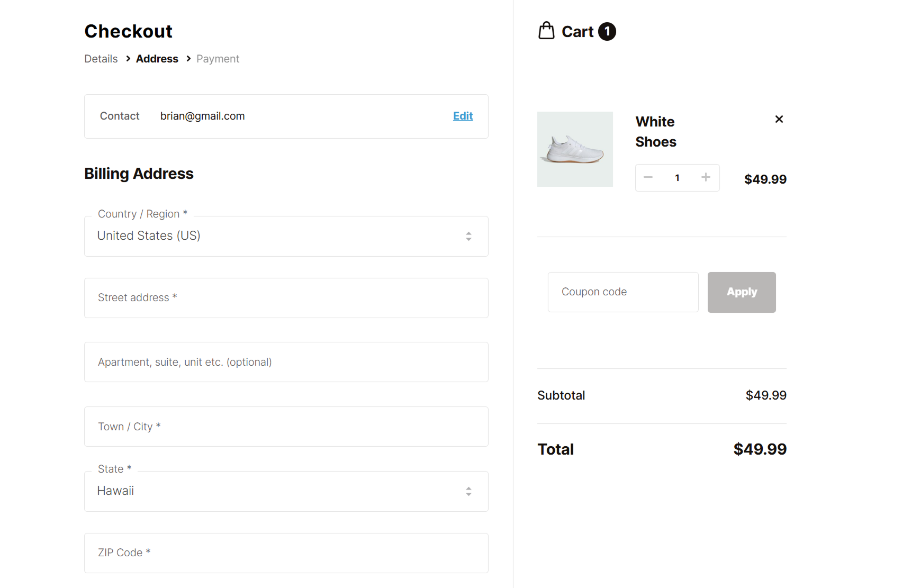Click into the ZIP Code field
Image resolution: width=911 pixels, height=588 pixels.
point(286,553)
